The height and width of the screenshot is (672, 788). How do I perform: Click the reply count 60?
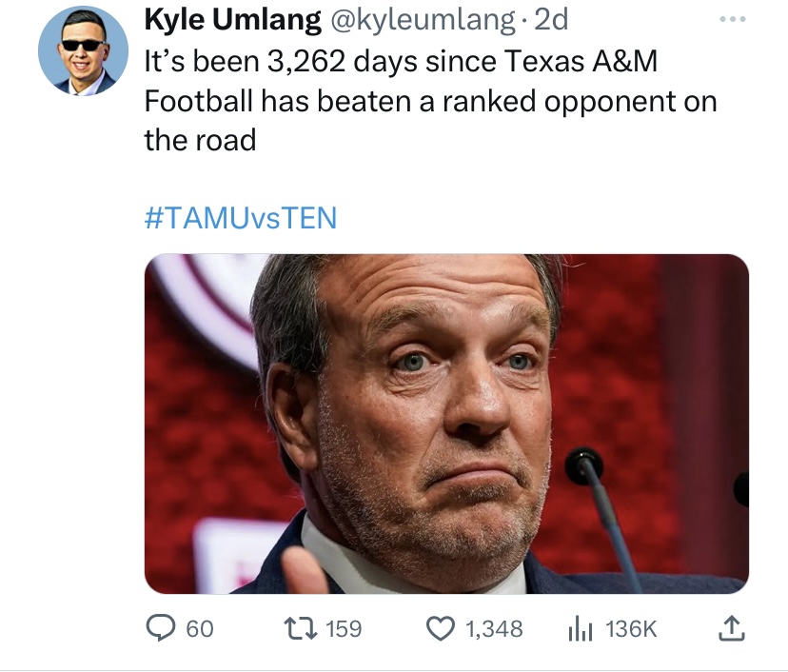click(200, 629)
